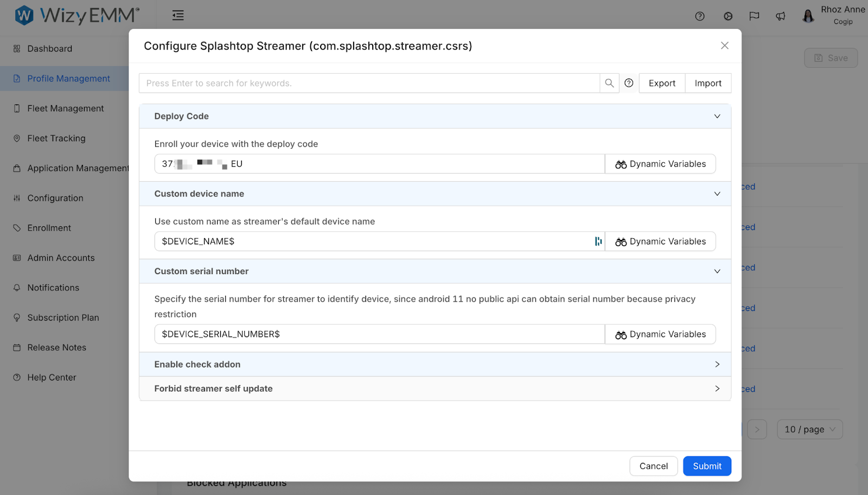
Task: Click the Submit button
Action: (x=707, y=466)
